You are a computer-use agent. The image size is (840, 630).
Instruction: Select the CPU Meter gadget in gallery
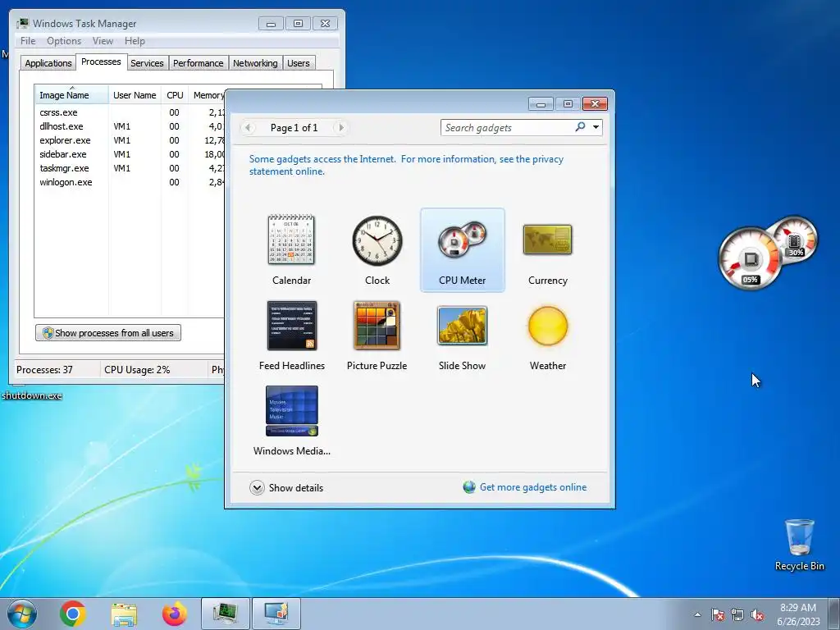pos(463,249)
